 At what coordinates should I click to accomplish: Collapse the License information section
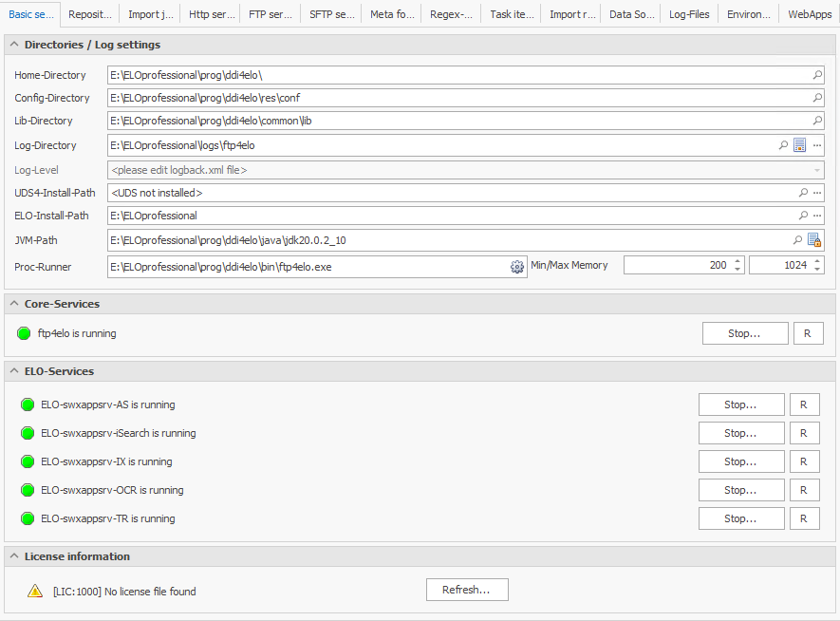[13, 556]
